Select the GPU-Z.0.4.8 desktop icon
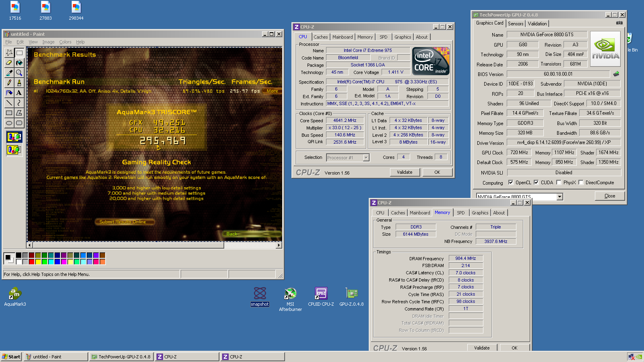This screenshot has width=644, height=362. point(351,297)
